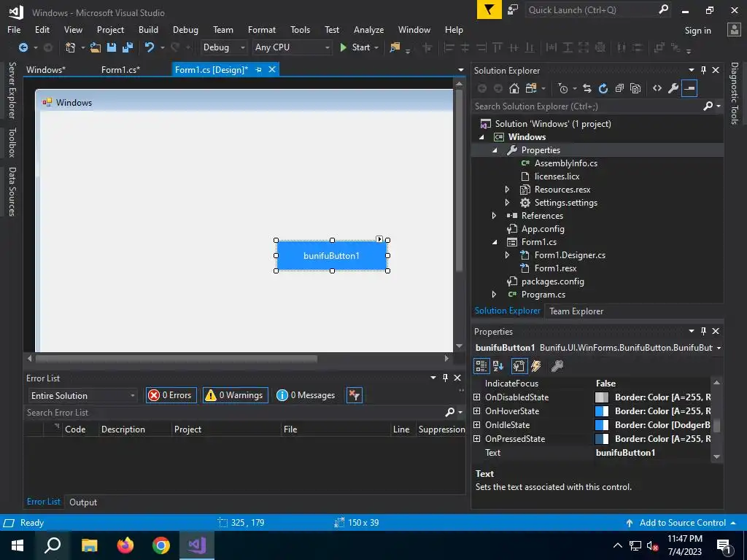Click the Windows Start button
The height and width of the screenshot is (560, 747).
click(x=18, y=545)
